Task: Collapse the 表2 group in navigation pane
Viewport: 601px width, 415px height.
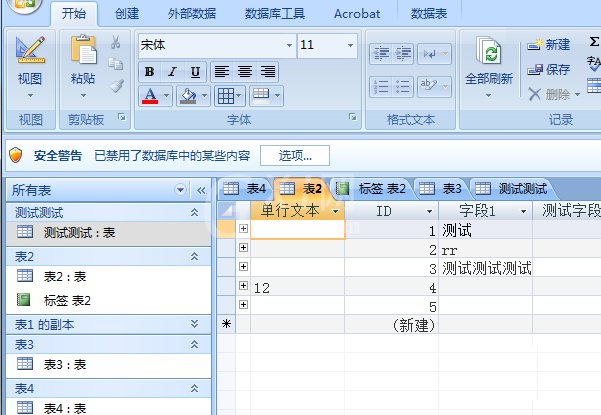Action: [195, 256]
